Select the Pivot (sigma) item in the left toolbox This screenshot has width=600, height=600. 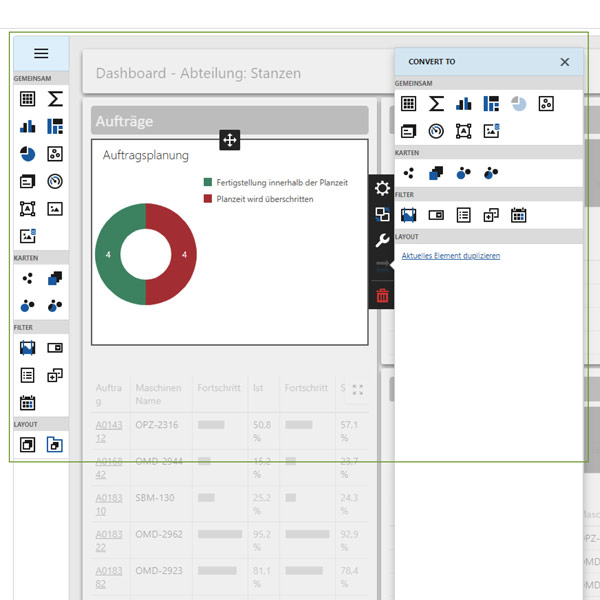point(55,99)
